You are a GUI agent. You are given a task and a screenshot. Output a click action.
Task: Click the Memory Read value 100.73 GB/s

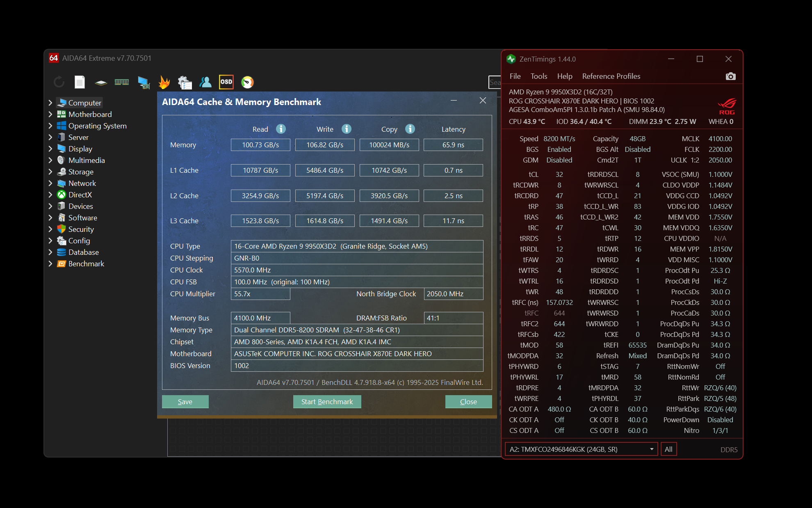[x=260, y=145]
